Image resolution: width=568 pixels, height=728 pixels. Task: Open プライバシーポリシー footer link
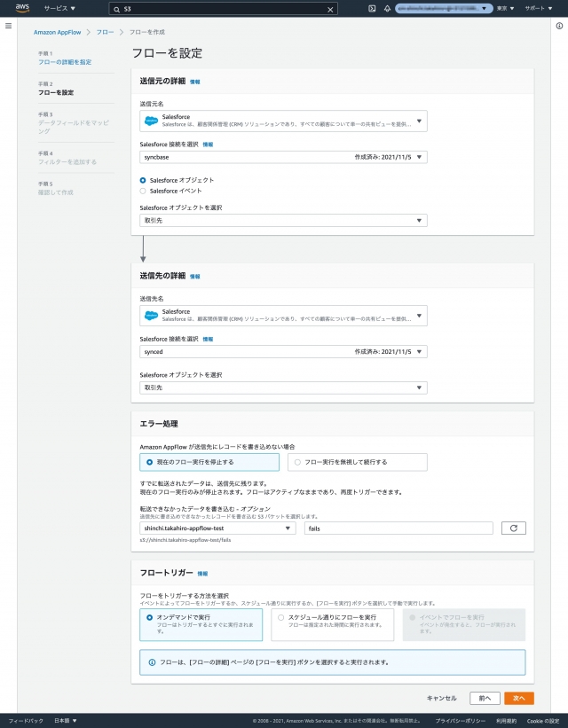[460, 721]
